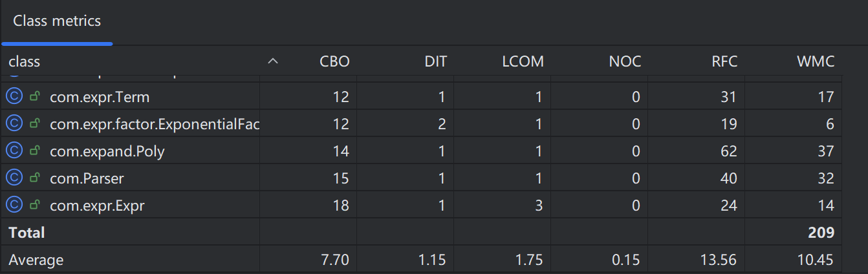
Task: Sort by the NOC column header
Action: pyautogui.click(x=625, y=62)
